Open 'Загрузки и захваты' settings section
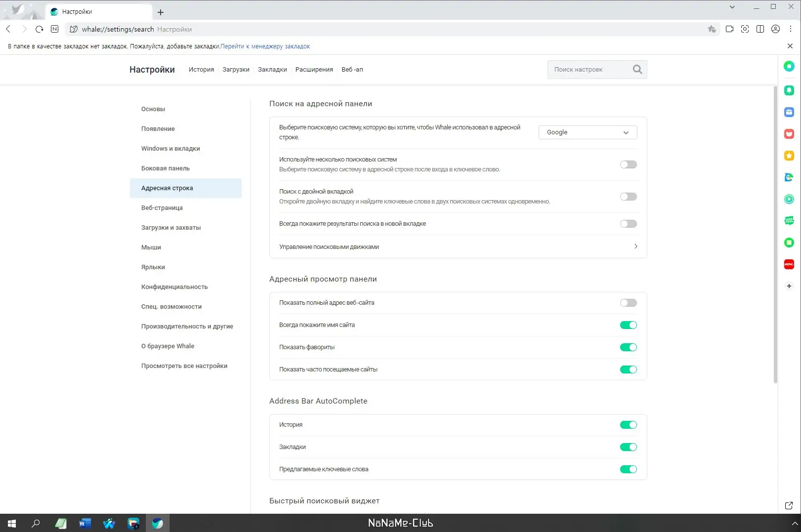The height and width of the screenshot is (532, 801). [x=171, y=228]
